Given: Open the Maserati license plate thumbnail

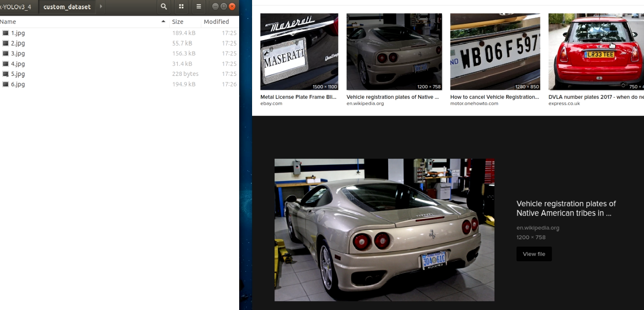Looking at the screenshot, I should [299, 52].
